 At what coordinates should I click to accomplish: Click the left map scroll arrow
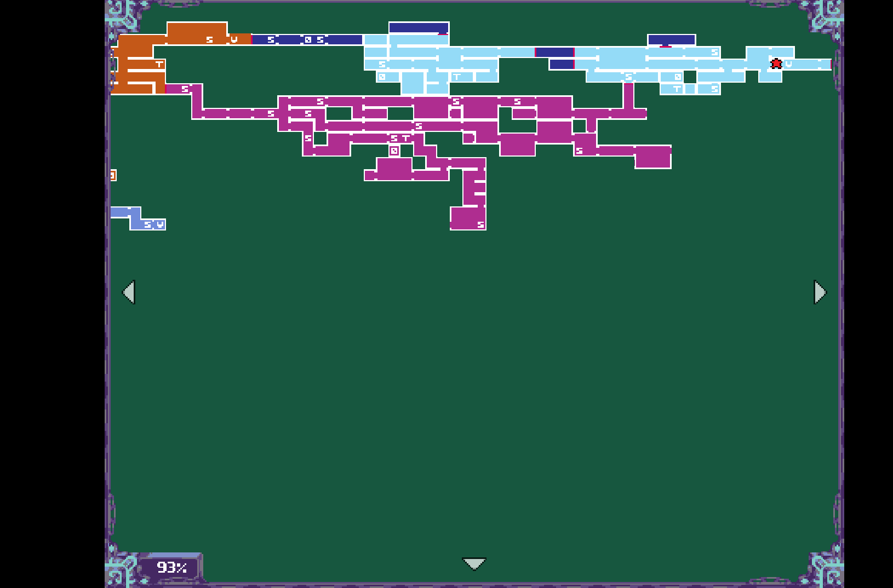click(x=129, y=292)
